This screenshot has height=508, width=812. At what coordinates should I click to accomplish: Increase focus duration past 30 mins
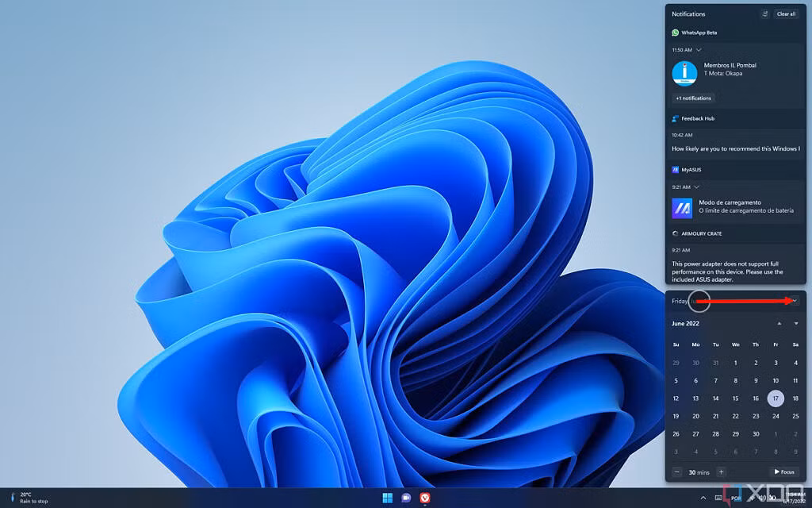tap(721, 471)
